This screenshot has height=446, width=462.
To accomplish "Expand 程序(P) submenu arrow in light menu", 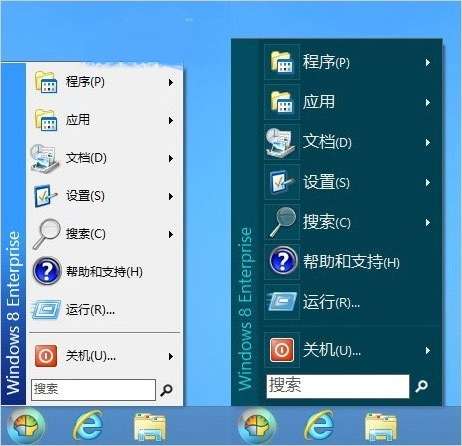I will click(171, 82).
